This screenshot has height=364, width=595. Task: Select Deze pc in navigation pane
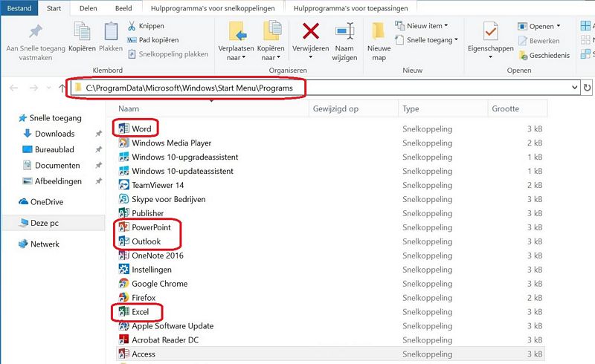tap(54, 223)
